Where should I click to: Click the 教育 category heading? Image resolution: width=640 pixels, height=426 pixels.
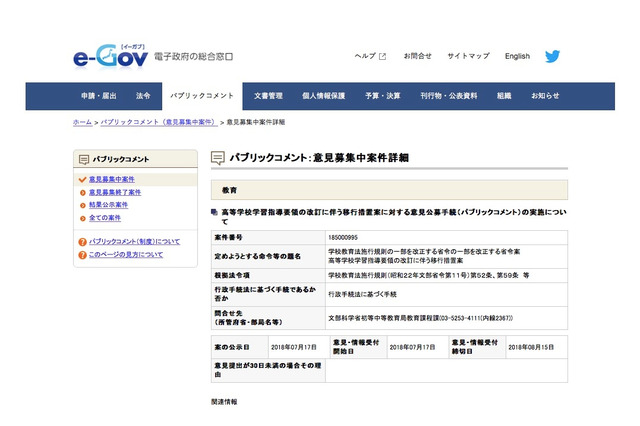(x=229, y=190)
